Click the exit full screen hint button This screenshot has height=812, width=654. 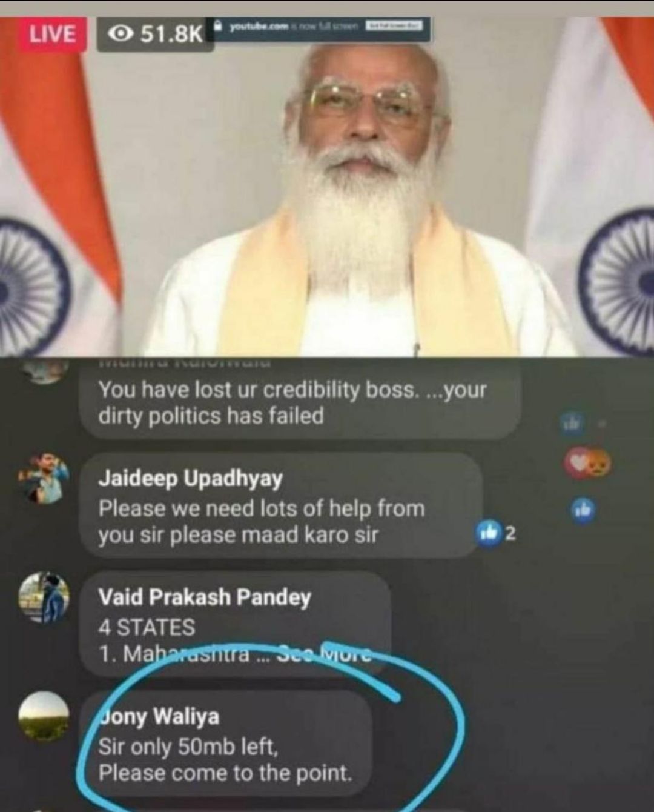(395, 26)
